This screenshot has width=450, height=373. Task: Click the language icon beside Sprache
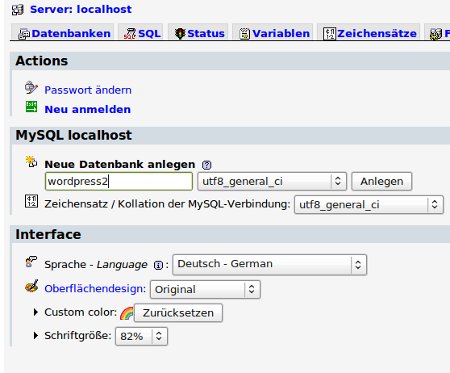(31, 262)
